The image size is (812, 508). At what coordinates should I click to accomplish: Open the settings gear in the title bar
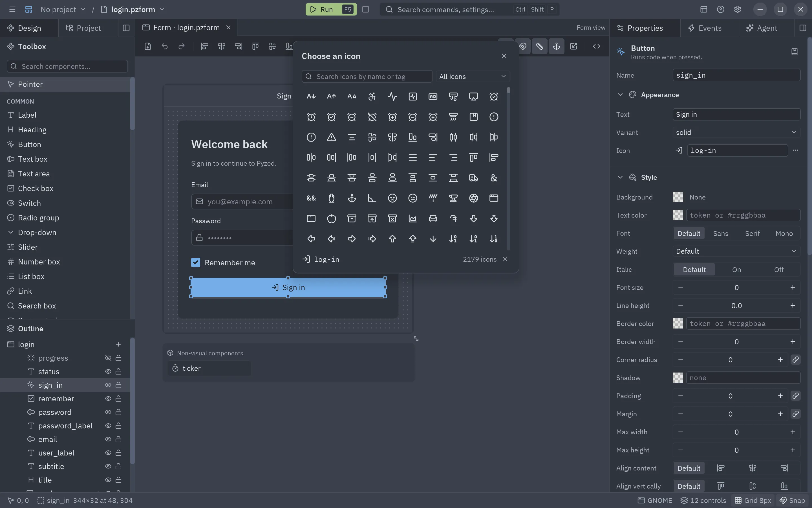(737, 9)
